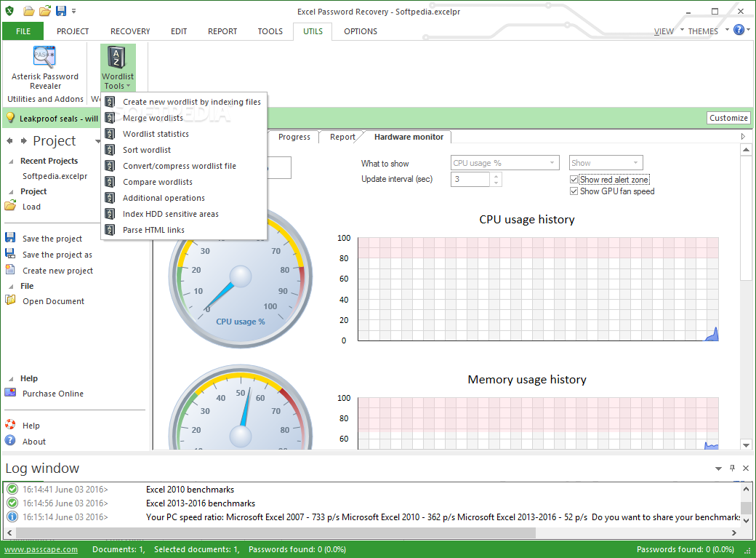Choose Additional operations entry
756x558 pixels.
pos(184,197)
